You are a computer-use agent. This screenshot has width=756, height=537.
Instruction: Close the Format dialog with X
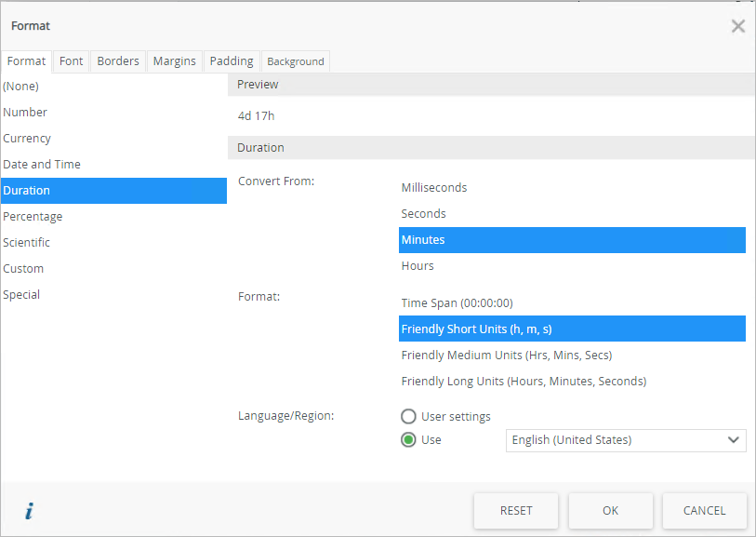tap(738, 26)
